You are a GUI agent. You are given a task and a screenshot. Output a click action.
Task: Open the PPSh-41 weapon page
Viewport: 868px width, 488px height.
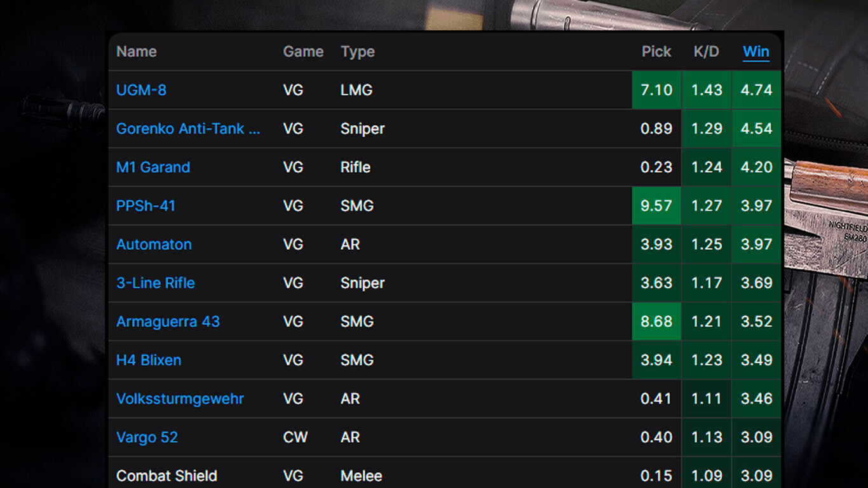146,206
